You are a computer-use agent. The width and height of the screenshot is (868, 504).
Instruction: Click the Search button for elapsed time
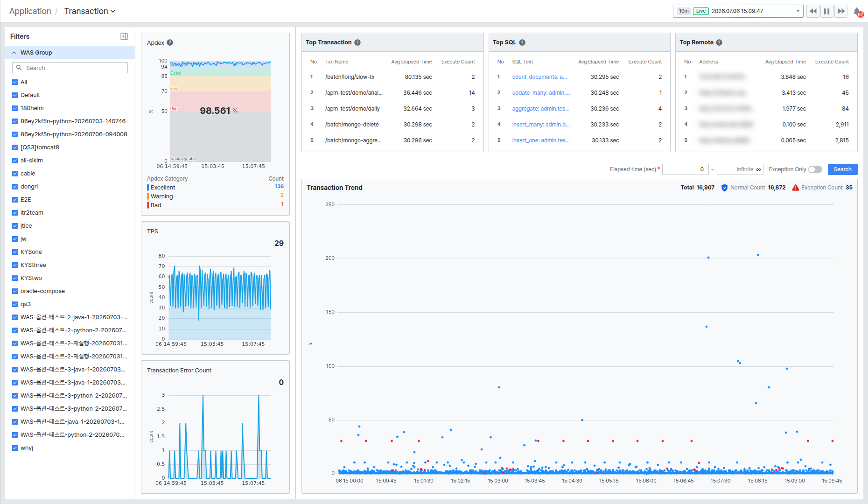click(842, 169)
